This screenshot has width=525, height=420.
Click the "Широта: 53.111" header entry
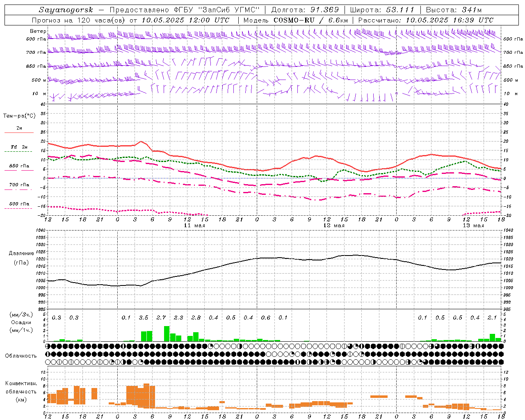[x=382, y=10]
